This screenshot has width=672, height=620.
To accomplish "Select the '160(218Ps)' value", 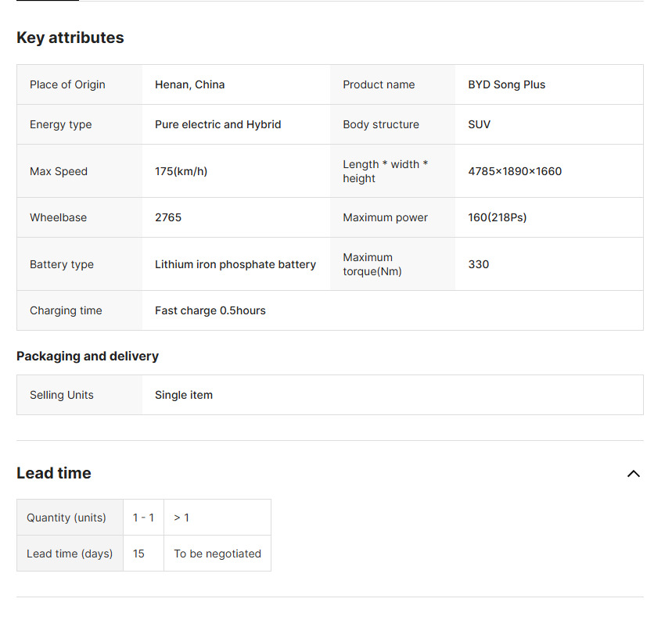I will coord(497,217).
